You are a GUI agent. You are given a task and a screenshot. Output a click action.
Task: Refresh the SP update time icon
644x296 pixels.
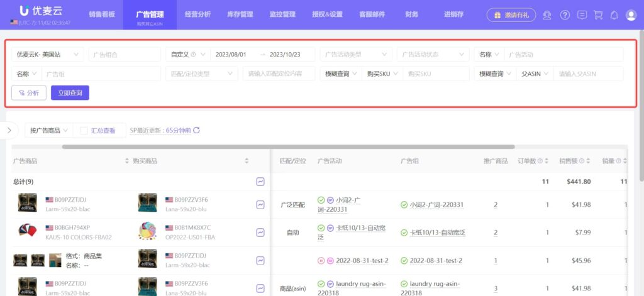[197, 130]
